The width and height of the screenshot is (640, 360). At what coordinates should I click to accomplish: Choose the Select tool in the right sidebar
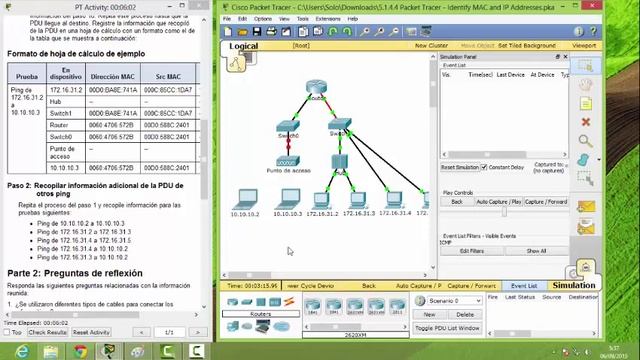pyautogui.click(x=586, y=66)
